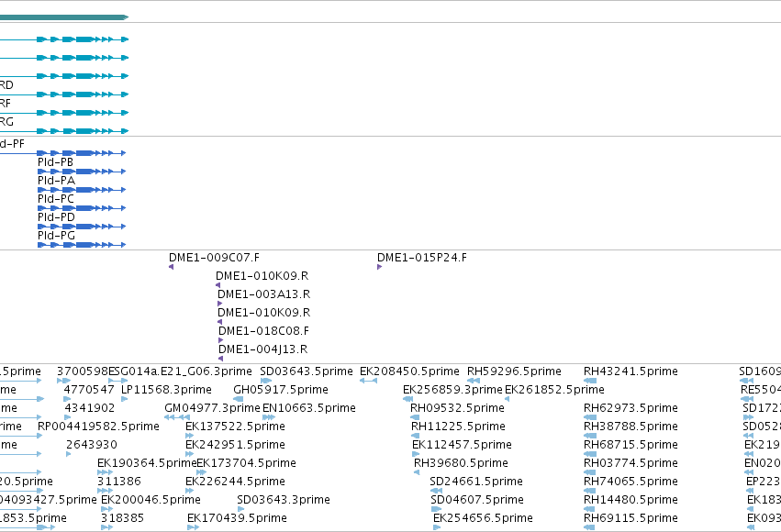Select the Pld-PB transcript label
Image resolution: width=781 pixels, height=532 pixels.
point(55,162)
